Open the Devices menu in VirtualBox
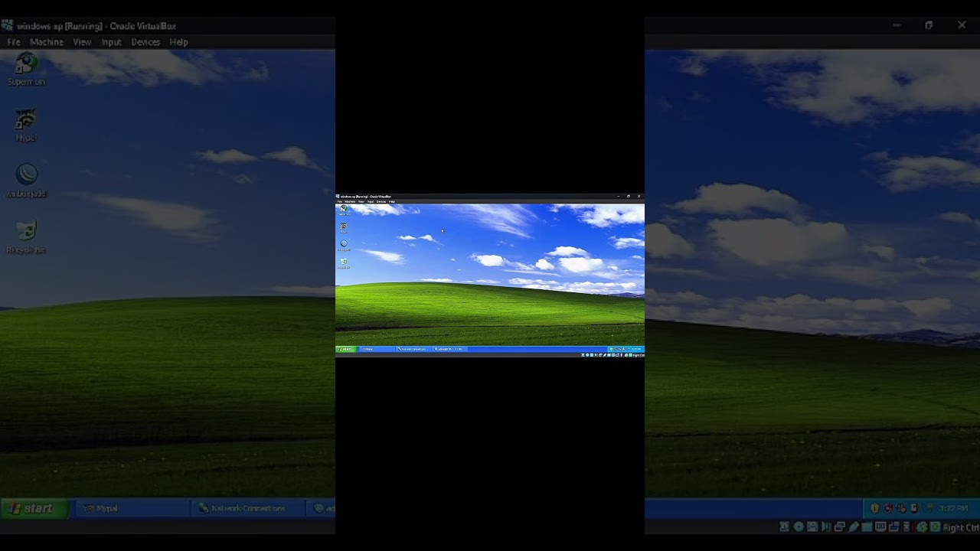Viewport: 980px width, 551px height. point(145,42)
